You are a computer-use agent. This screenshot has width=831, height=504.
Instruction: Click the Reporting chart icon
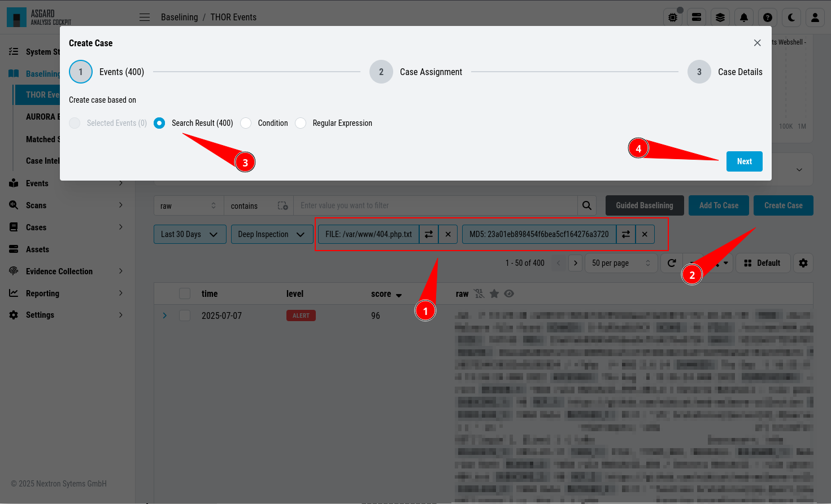14,293
